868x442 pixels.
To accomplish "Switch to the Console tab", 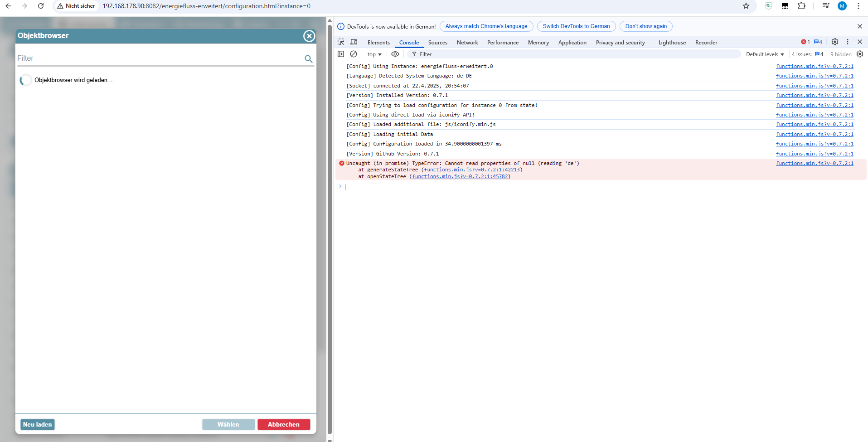I will (409, 43).
